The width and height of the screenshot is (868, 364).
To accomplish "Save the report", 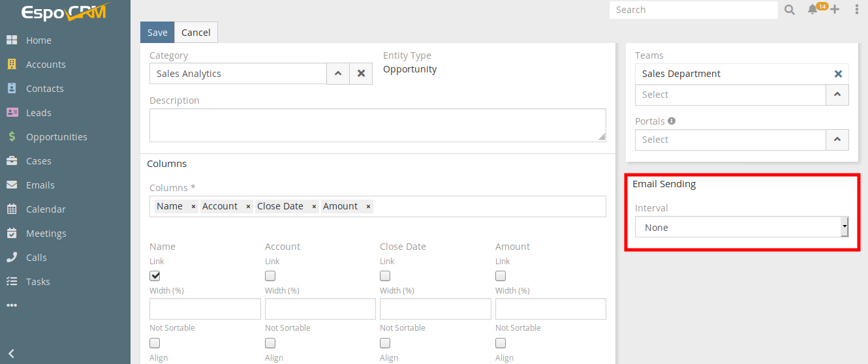I will (x=157, y=33).
